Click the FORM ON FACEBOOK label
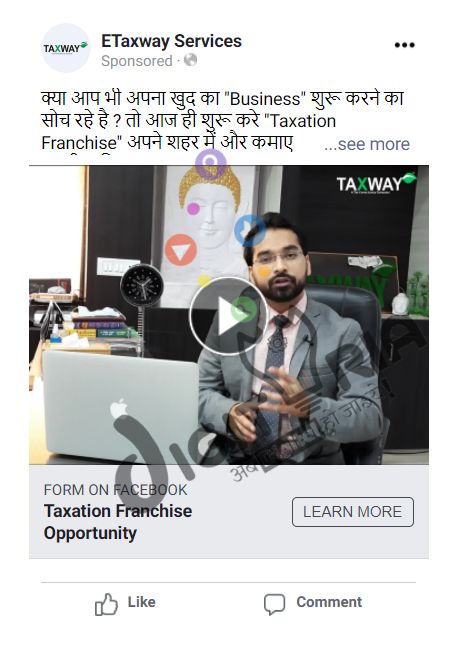Screen dimensions: 452x652 pyautogui.click(x=115, y=489)
